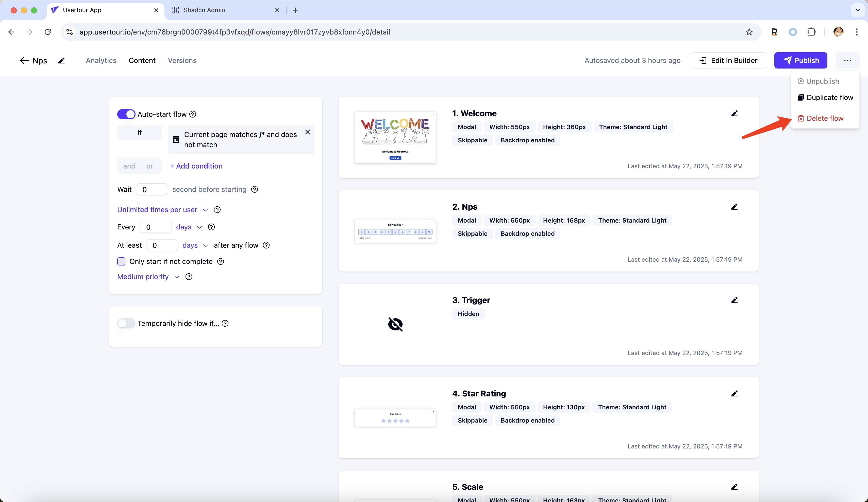This screenshot has height=502, width=868.
Task: Choose Duplicate flow from the menu
Action: [825, 97]
